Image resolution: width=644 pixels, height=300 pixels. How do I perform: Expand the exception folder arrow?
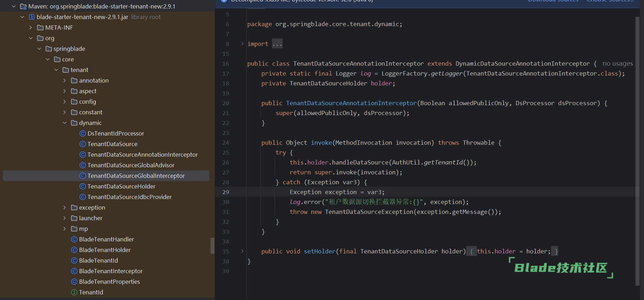(x=65, y=208)
